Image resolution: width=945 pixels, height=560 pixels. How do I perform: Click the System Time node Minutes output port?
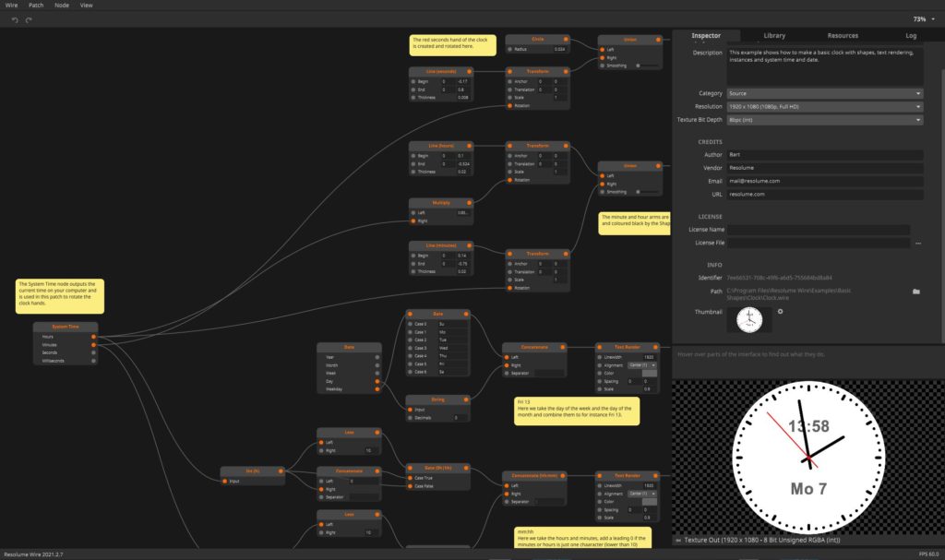[93, 345]
